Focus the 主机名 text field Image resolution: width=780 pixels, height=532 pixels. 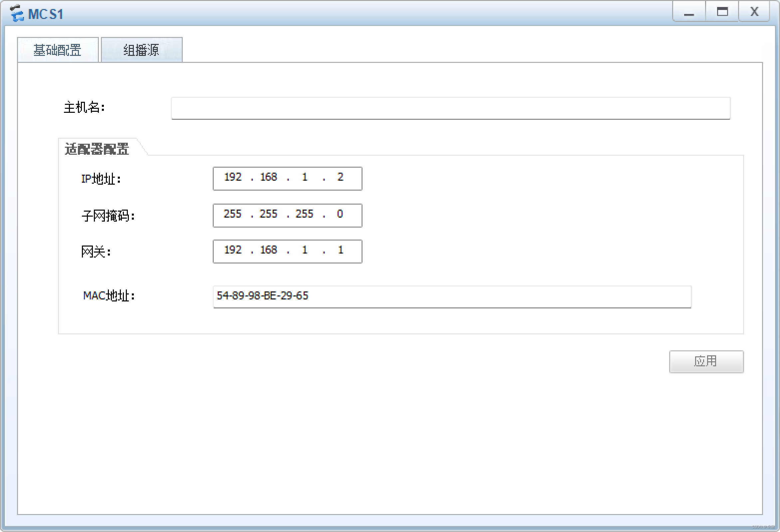click(x=450, y=108)
